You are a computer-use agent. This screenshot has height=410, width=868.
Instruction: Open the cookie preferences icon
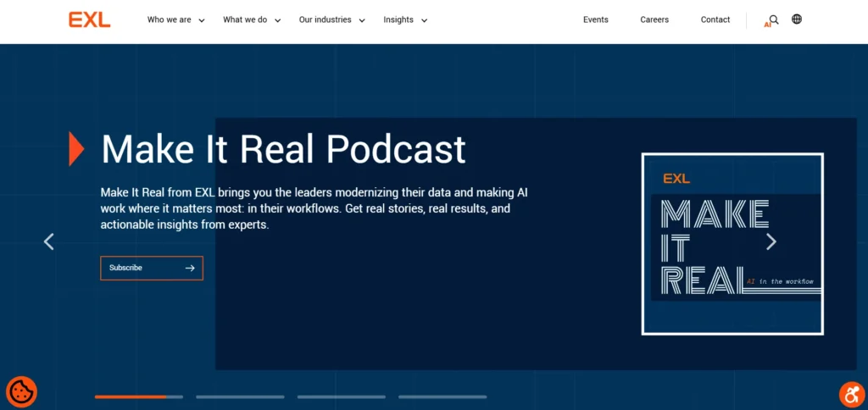21,391
